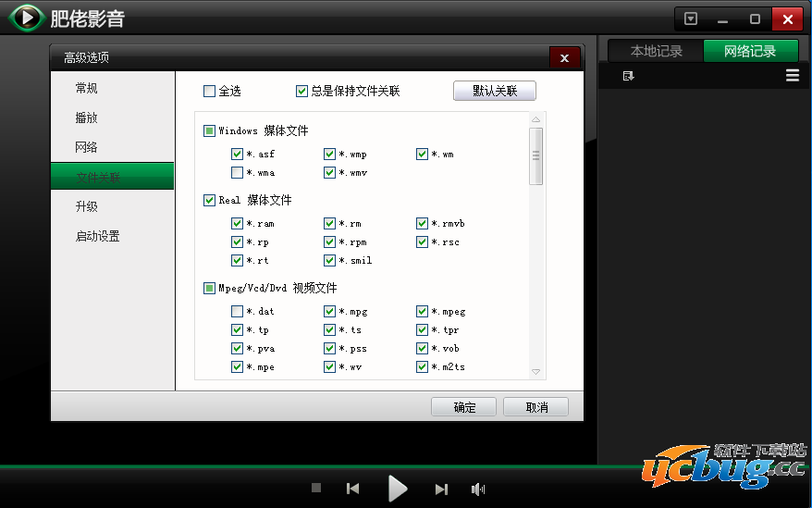Open the playlist icon in records panel

[628, 76]
